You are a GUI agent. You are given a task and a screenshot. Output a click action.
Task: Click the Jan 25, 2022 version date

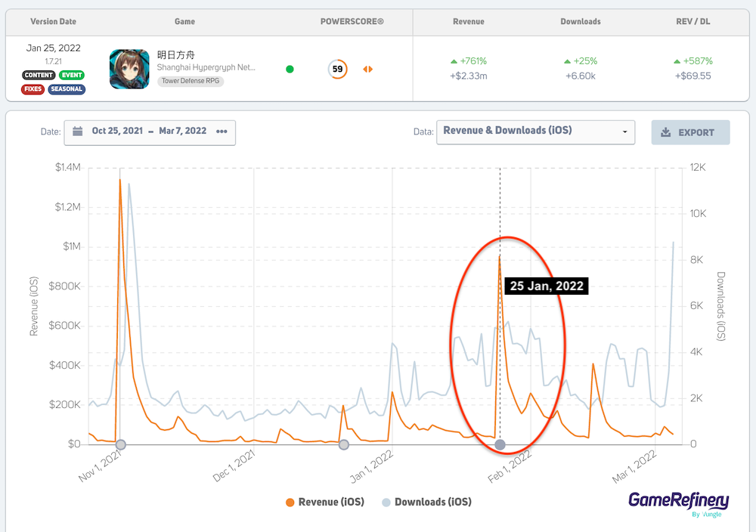tap(53, 48)
